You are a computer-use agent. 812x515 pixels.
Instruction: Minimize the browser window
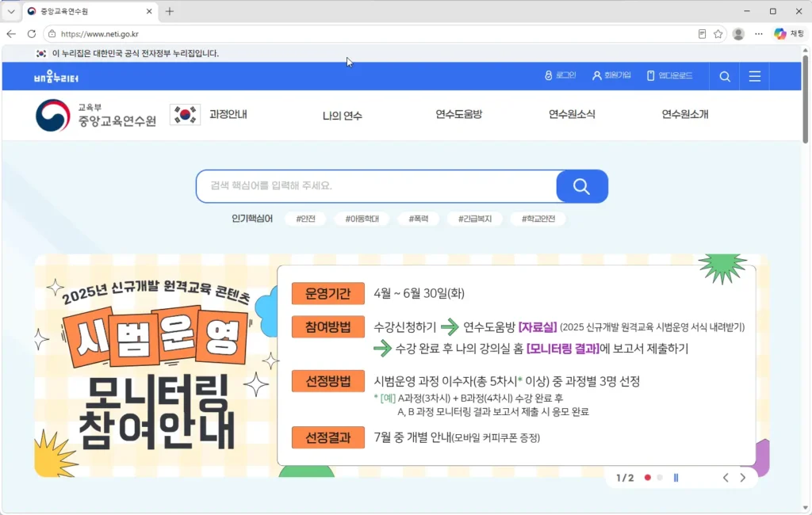point(747,11)
